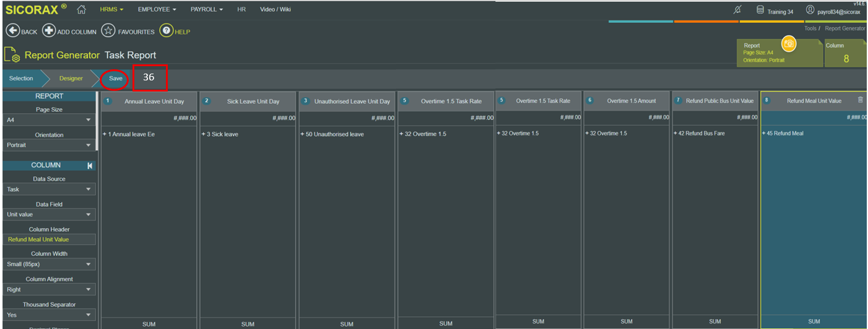Edit the Column Header text field
The width and height of the screenshot is (868, 329).
(x=50, y=239)
